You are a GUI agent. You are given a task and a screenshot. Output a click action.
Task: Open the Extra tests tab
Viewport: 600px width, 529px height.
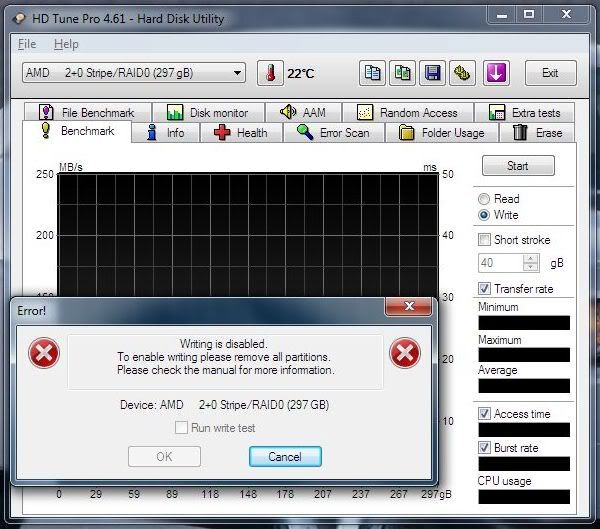point(525,113)
